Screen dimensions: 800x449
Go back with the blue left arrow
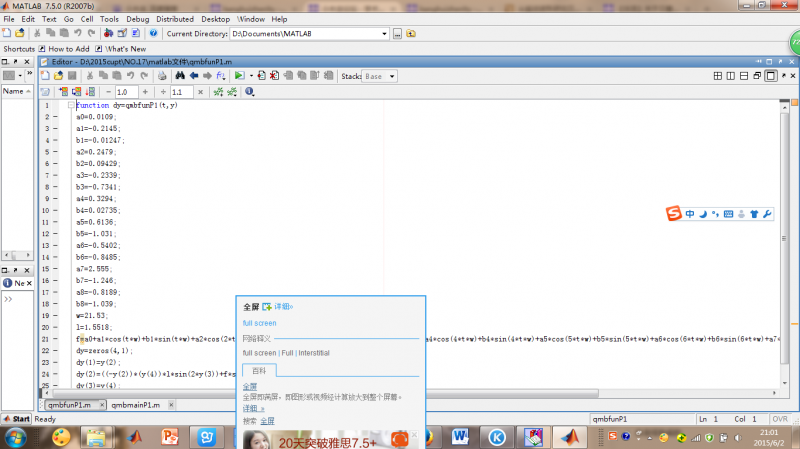tap(194, 76)
